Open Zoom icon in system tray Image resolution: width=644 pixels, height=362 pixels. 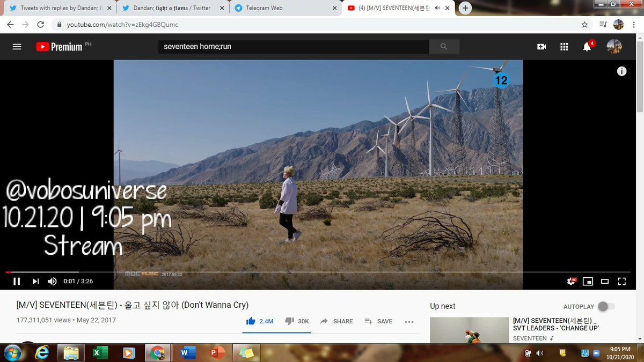[597, 353]
